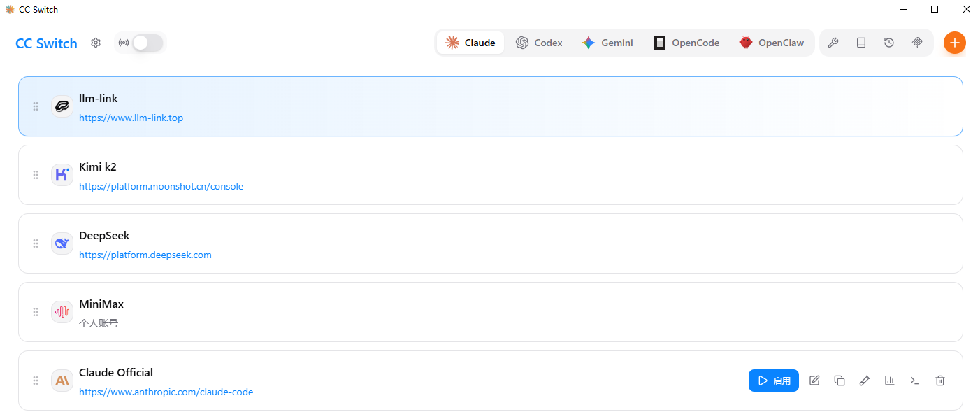
Task: Switch to the Claude tab
Action: [470, 43]
